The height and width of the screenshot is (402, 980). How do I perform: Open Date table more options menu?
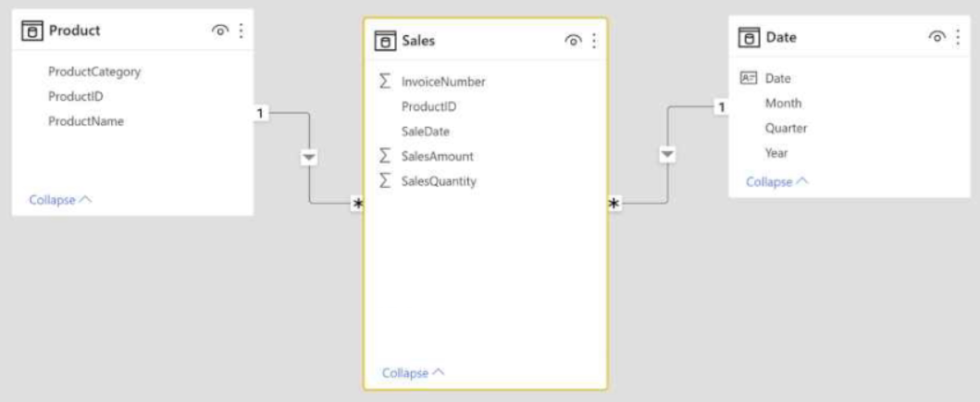[958, 37]
